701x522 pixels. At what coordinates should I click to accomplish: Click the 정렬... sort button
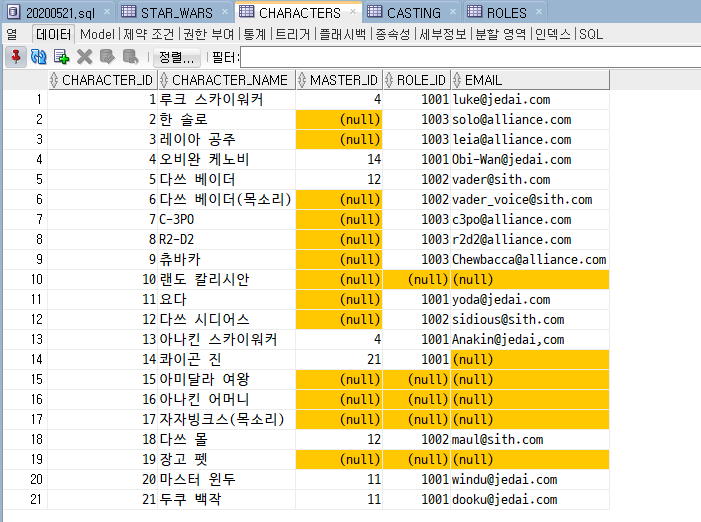(x=176, y=57)
